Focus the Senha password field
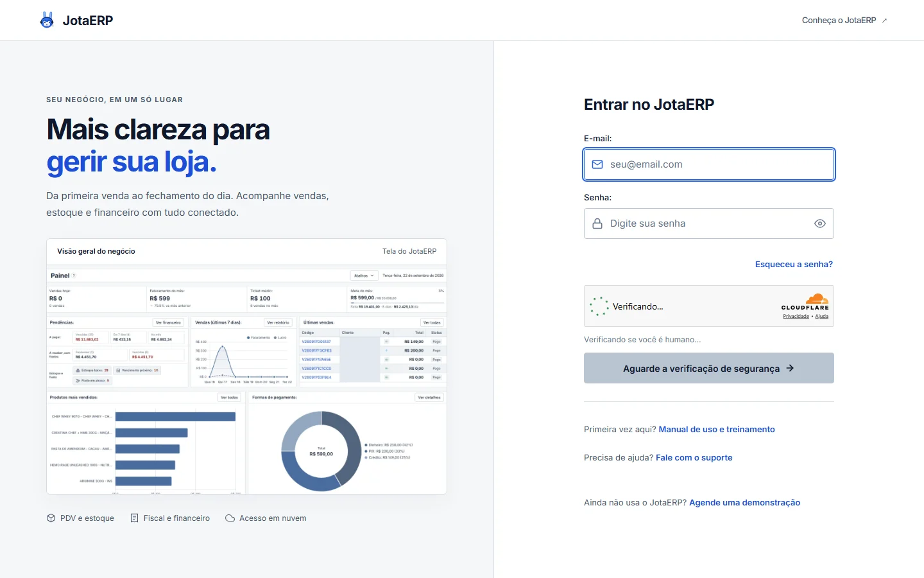 (709, 223)
